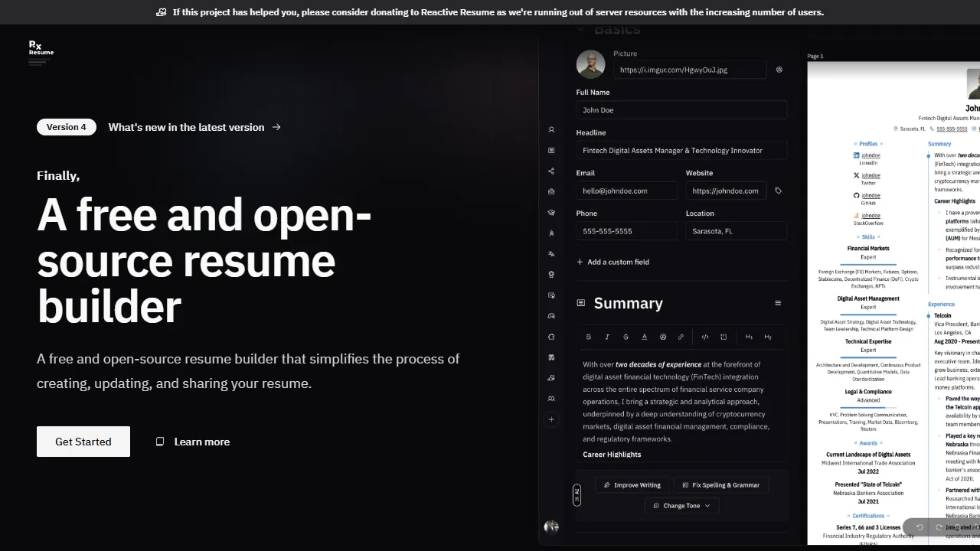Open the Summary section icon in sidebar
Image resolution: width=980 pixels, height=551 pixels.
click(x=551, y=151)
